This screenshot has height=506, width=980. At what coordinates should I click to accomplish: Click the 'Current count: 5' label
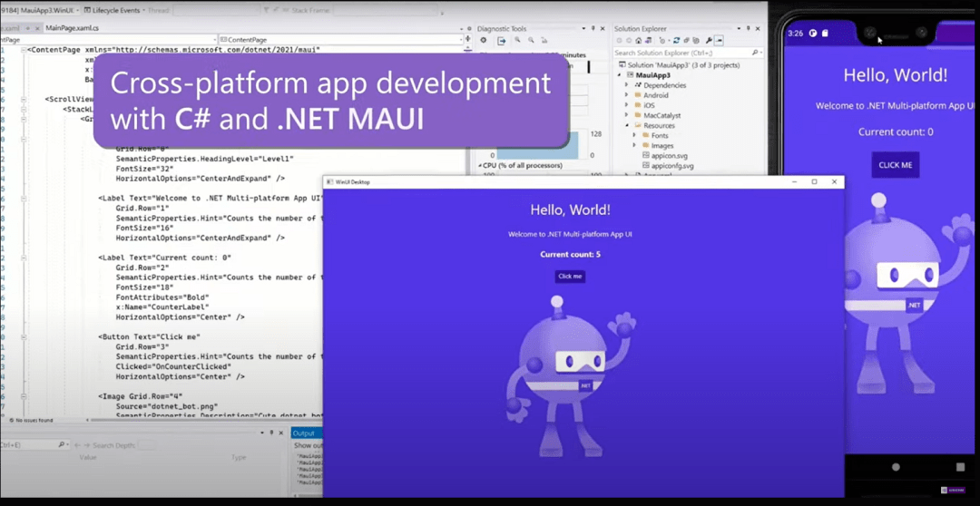coord(570,254)
